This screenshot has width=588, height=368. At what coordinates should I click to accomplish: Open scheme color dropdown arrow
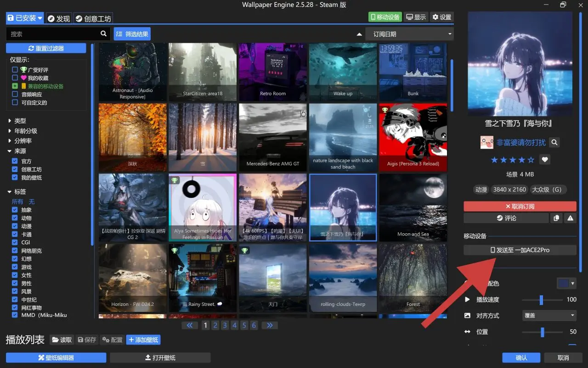click(x=573, y=284)
